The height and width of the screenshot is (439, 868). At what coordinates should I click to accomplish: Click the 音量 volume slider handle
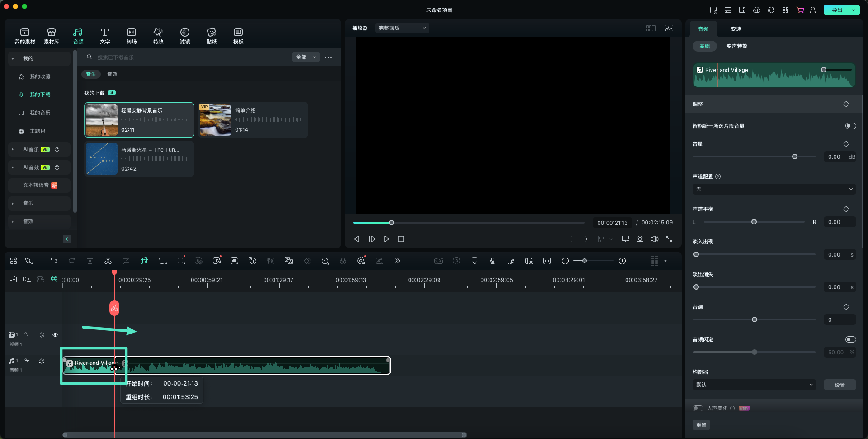[x=795, y=157]
